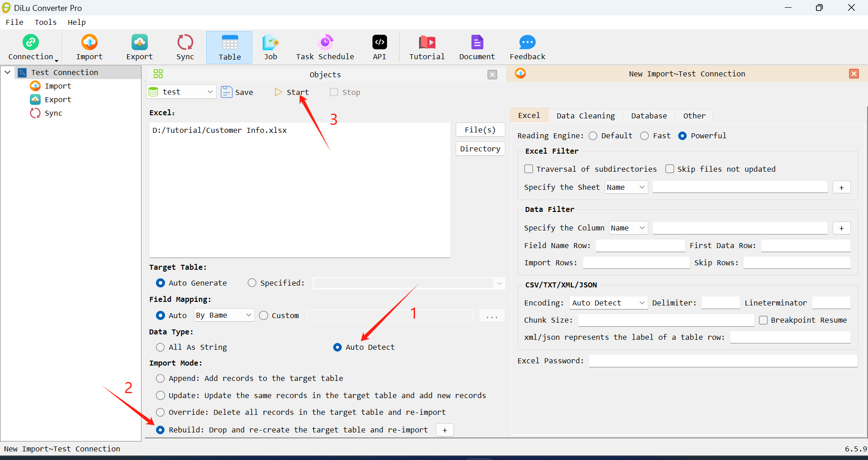Click the Stop square icon
Viewport: 868px width, 460px height.
coord(334,92)
